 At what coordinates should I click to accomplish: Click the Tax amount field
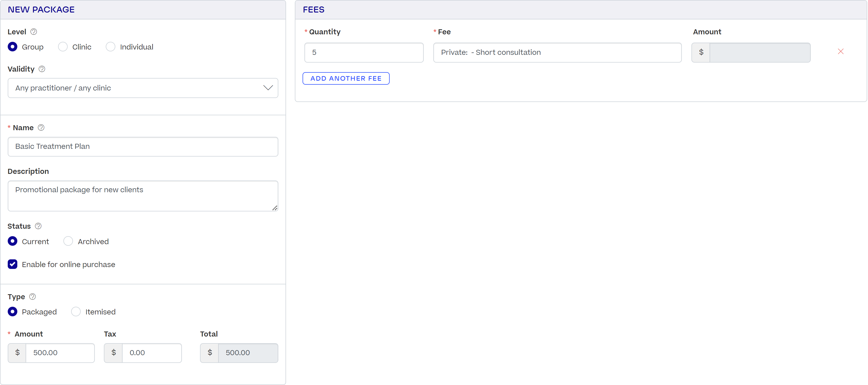point(151,353)
